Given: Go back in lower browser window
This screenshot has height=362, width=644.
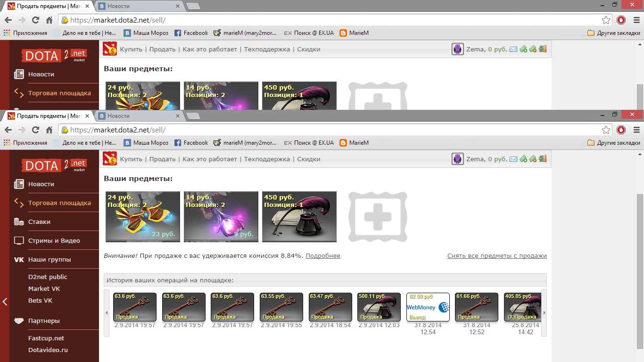Looking at the screenshot, I should tap(8, 130).
